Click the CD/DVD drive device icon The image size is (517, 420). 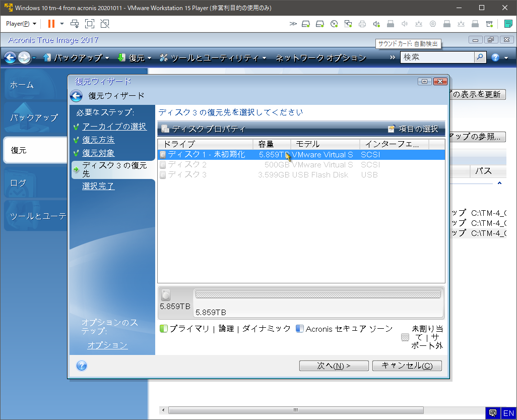[x=334, y=24]
